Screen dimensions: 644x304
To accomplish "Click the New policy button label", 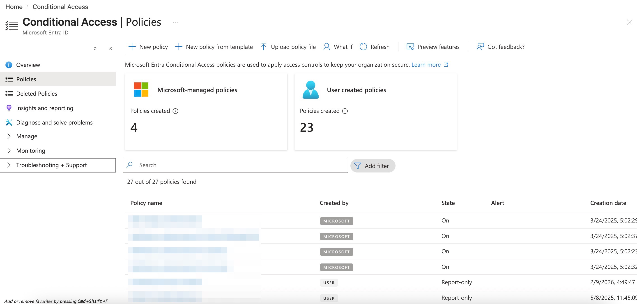I will click(x=154, y=47).
